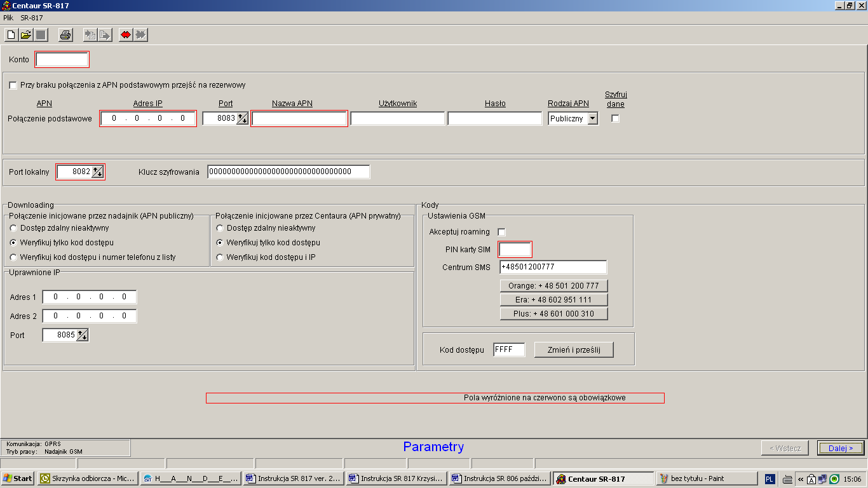Click the greyed import-data arrow icon

pos(90,35)
